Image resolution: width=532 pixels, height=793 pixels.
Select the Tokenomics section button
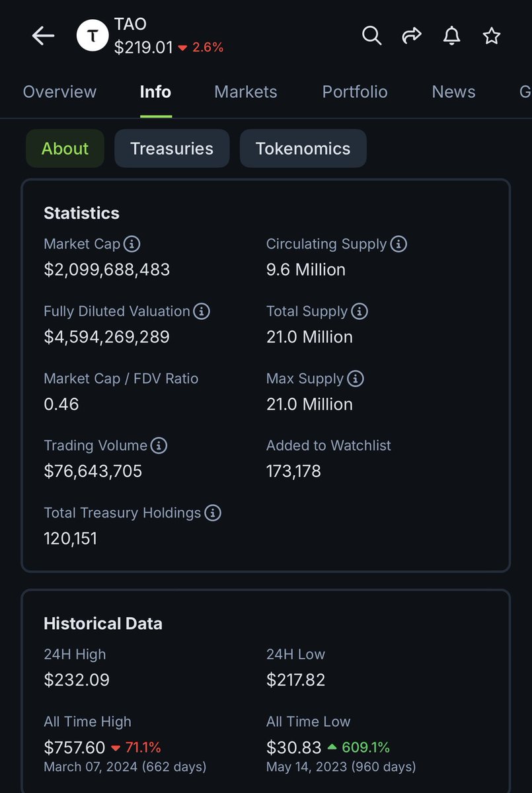(303, 149)
